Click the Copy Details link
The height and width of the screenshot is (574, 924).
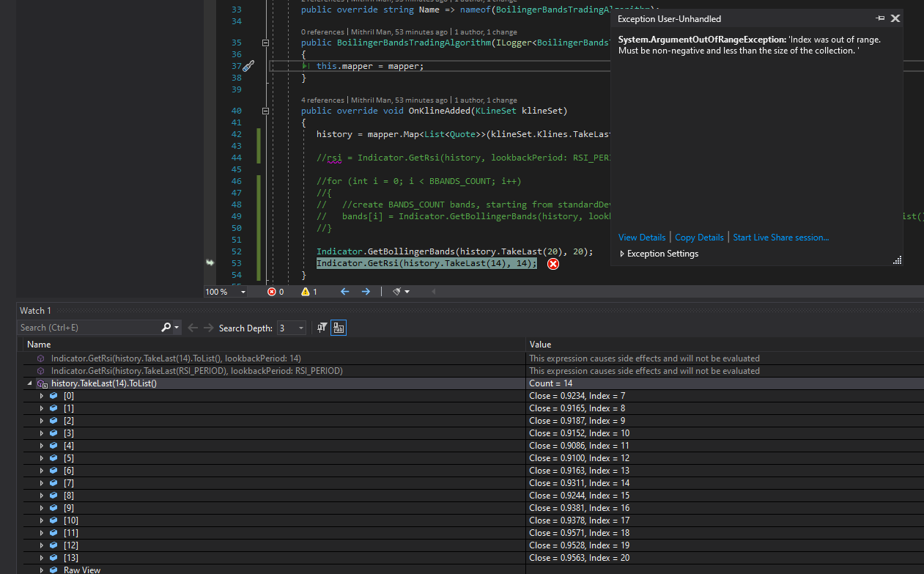coord(699,238)
